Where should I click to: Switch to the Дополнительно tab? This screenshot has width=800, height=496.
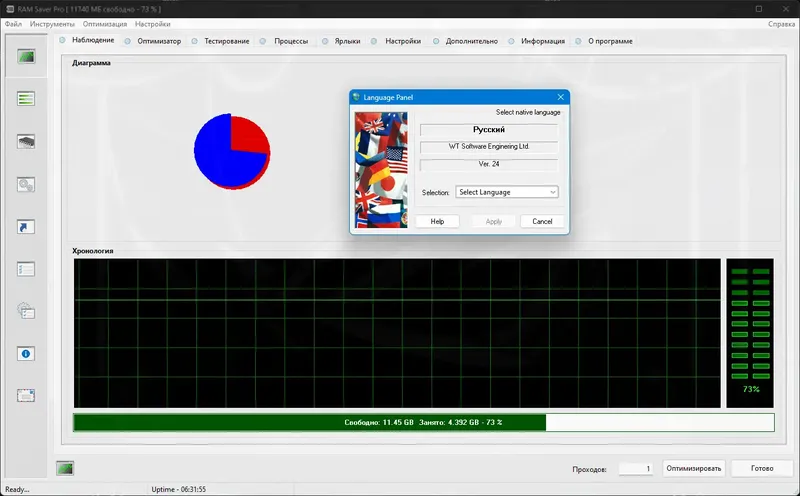pos(471,41)
